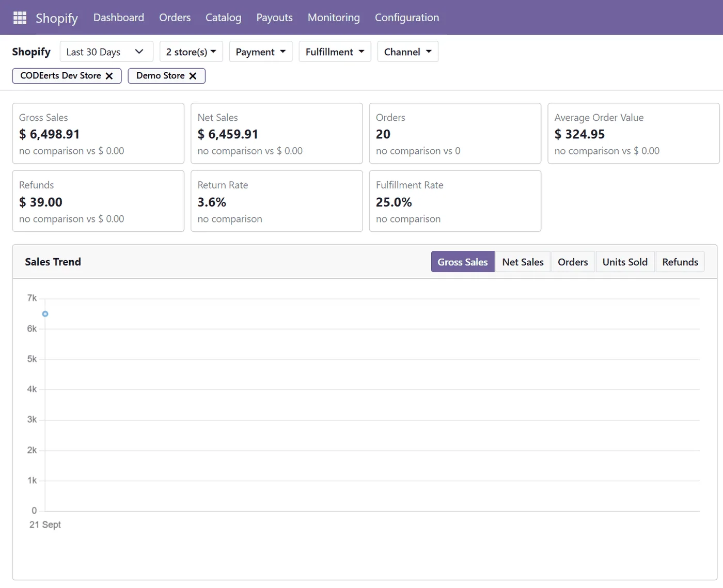The image size is (723, 588).
Task: Open the Channel filter dropdown
Action: pos(408,52)
